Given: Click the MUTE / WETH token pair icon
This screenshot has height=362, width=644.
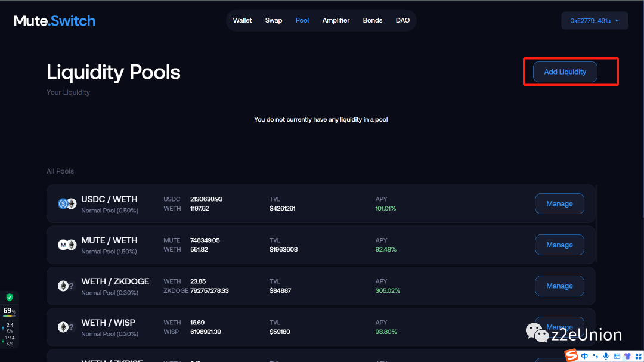Looking at the screenshot, I should click(x=67, y=245).
